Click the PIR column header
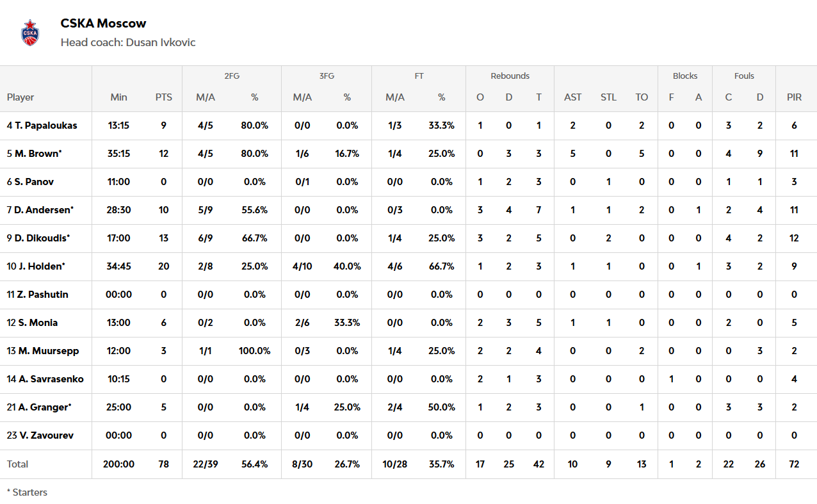 point(795,97)
